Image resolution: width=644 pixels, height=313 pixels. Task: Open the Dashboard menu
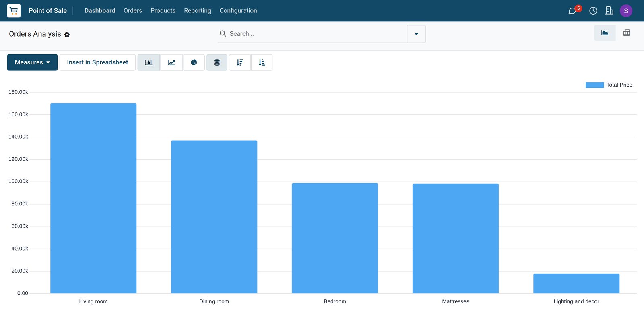coord(100,10)
